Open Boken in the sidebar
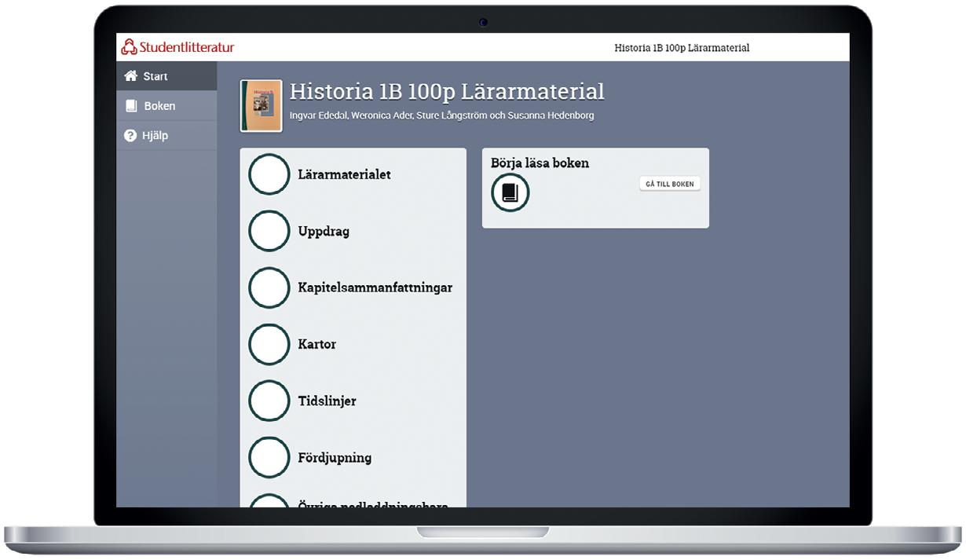The height and width of the screenshot is (560, 966). pos(166,106)
